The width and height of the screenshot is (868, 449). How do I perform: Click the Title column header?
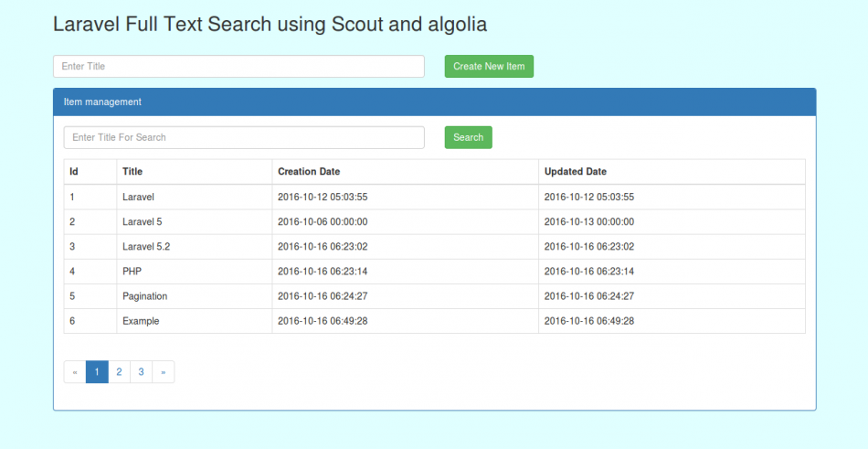point(132,172)
